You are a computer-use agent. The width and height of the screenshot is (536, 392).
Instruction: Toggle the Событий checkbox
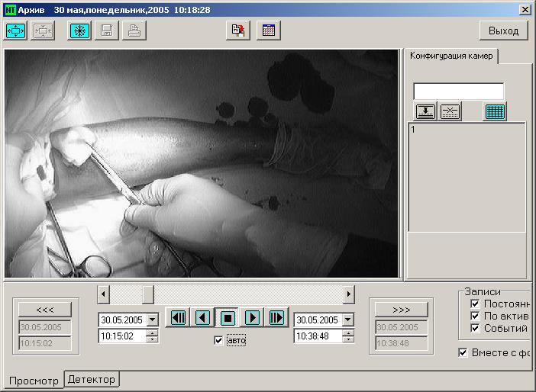coord(475,328)
